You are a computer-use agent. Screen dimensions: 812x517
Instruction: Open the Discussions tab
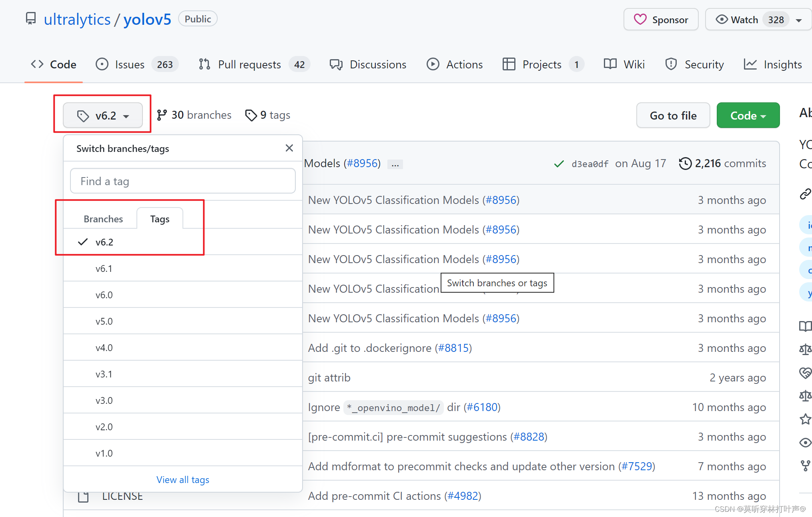tap(368, 64)
